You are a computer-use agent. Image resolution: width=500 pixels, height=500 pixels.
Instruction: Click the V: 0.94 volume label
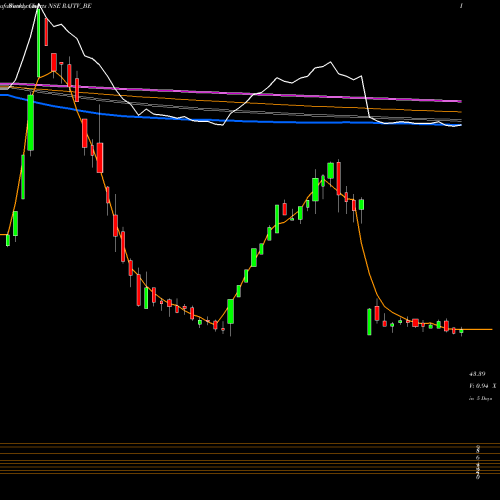(x=479, y=386)
